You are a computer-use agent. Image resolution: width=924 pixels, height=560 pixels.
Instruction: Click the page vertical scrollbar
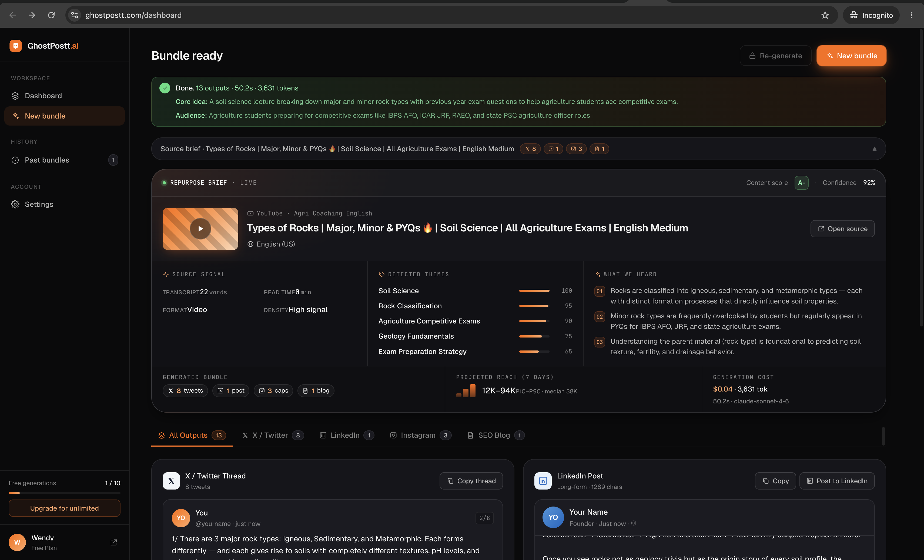[x=921, y=178]
